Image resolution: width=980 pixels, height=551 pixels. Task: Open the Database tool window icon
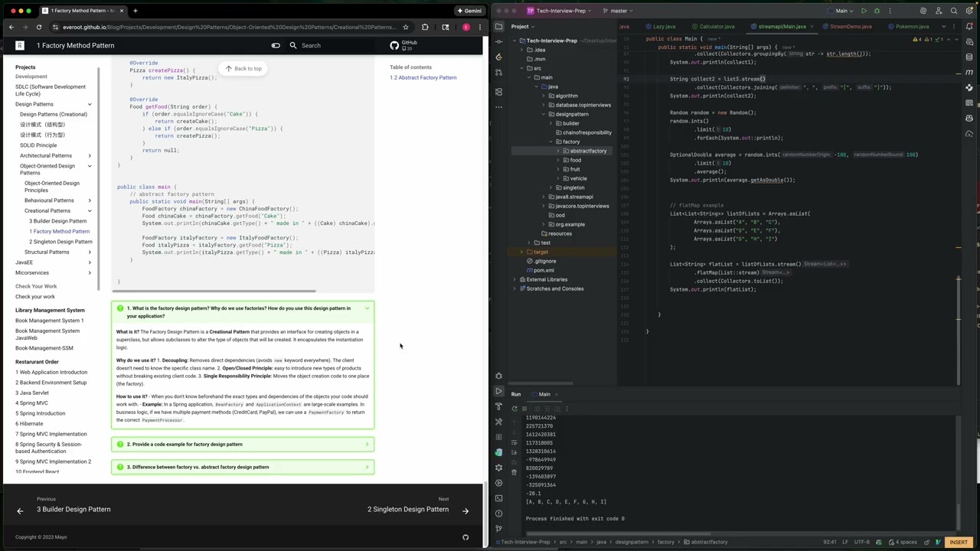(969, 56)
